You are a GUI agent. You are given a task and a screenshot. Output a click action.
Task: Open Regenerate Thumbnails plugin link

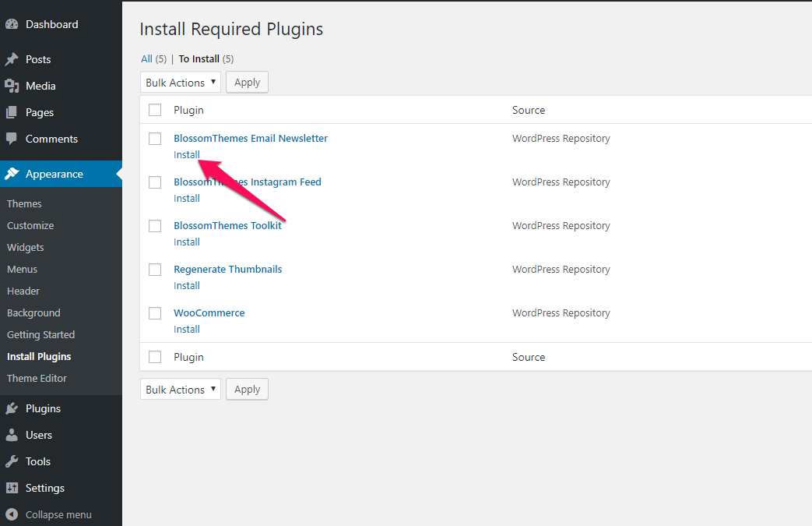click(228, 270)
